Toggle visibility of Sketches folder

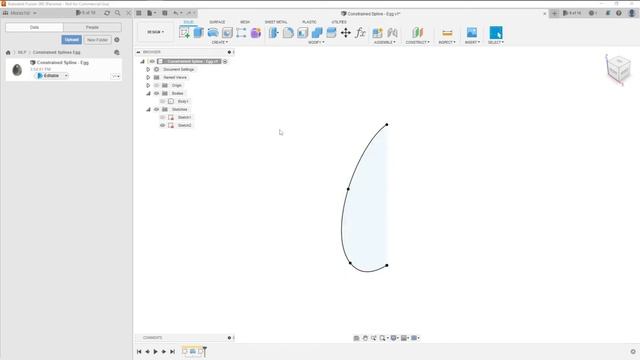[156, 109]
